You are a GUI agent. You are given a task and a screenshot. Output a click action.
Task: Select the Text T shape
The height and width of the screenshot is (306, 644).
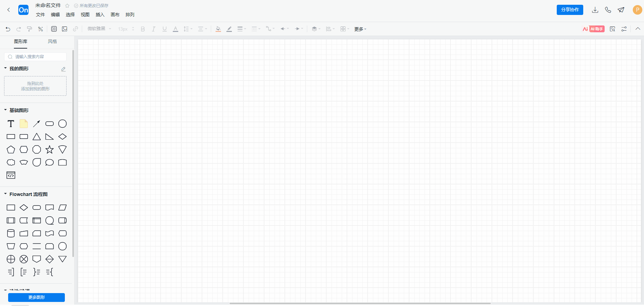click(x=11, y=124)
